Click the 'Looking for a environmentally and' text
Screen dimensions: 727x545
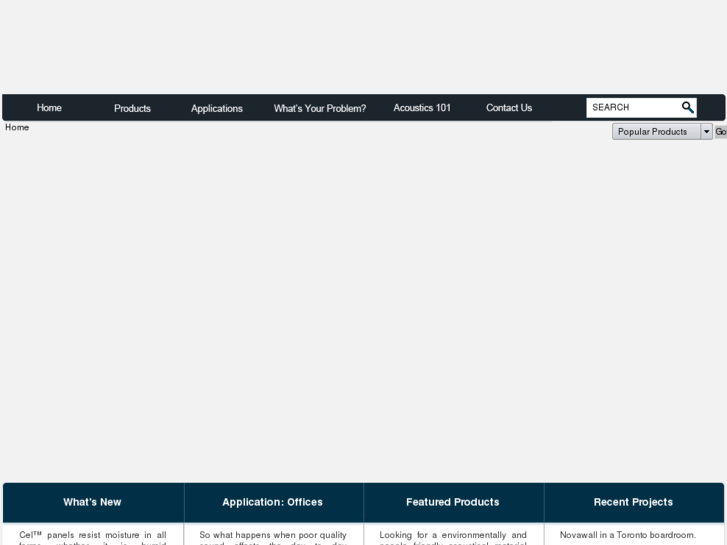tap(453, 535)
